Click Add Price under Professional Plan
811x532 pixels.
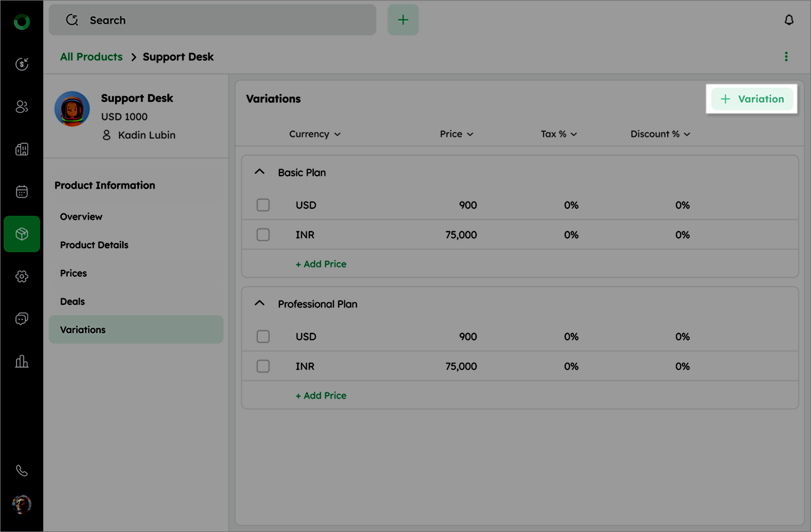tap(321, 396)
